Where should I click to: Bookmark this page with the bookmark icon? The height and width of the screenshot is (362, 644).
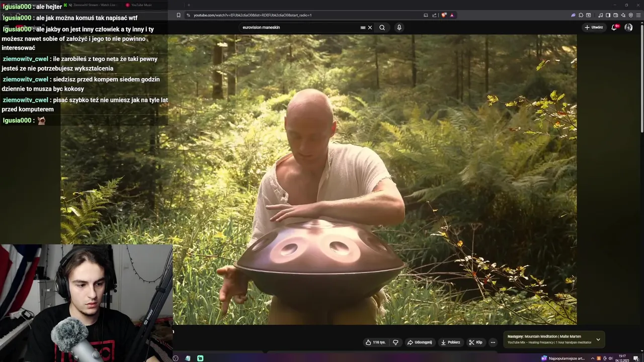coord(178,15)
